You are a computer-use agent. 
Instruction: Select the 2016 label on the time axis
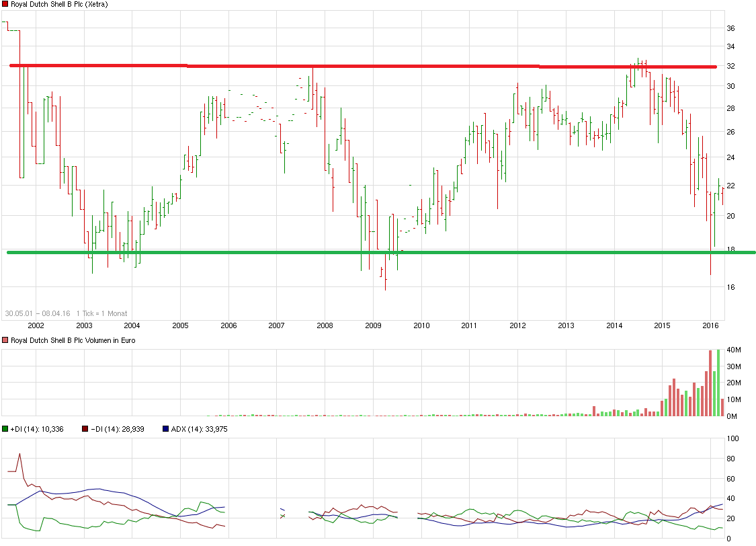[711, 325]
